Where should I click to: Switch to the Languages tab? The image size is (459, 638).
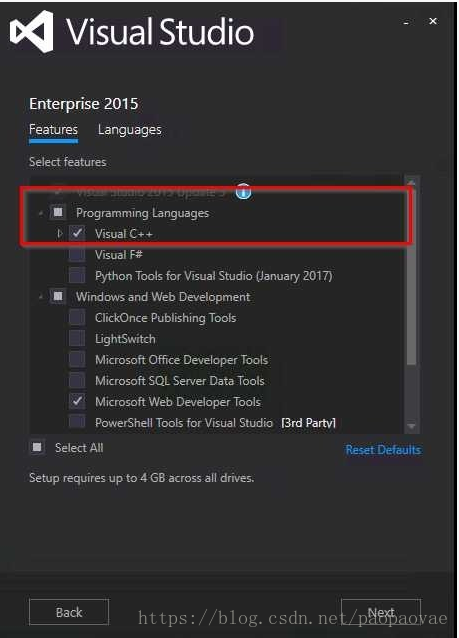coord(129,130)
